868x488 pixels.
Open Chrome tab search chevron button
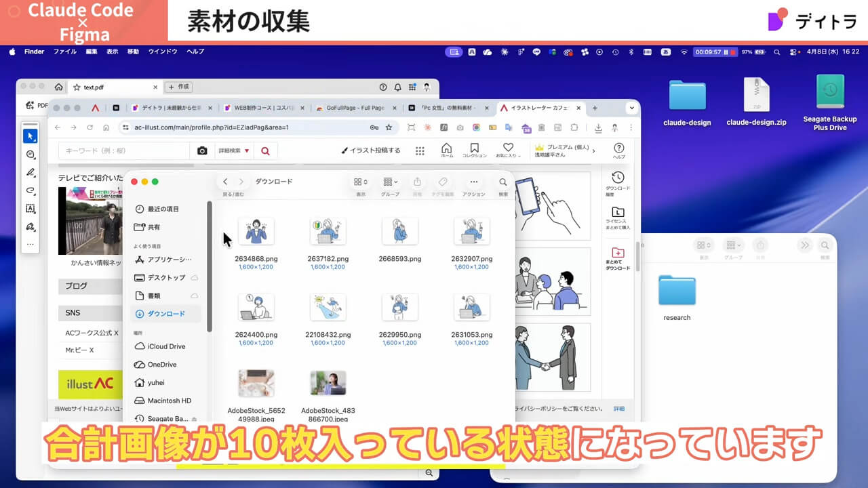(x=631, y=108)
